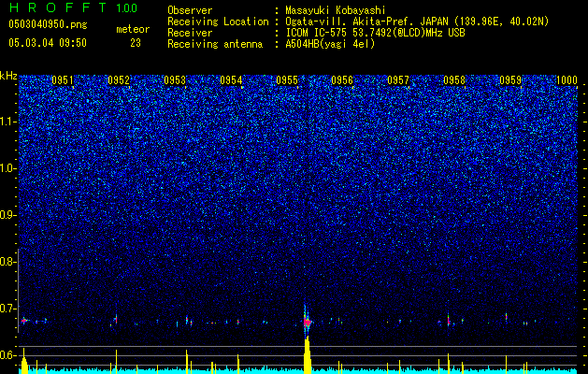Click the 0953 time marker
The height and width of the screenshot is (374, 588).
(175, 80)
